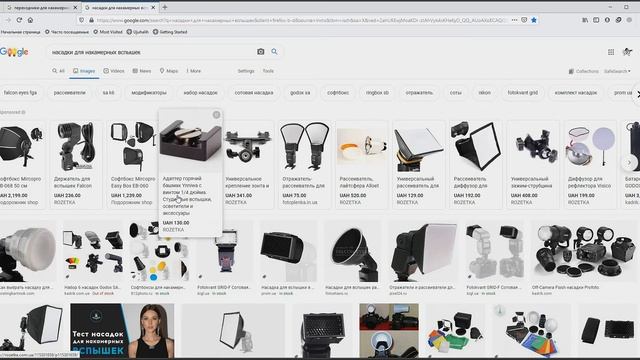Image resolution: width=640 pixels, height=360 pixels.
Task: Select the 'рассеиватели' suggestion chip
Action: [x=70, y=93]
